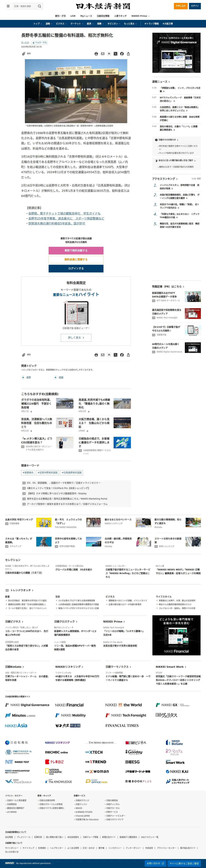Click the orange お申し込み button
The image size is (206, 868).
[181, 6]
